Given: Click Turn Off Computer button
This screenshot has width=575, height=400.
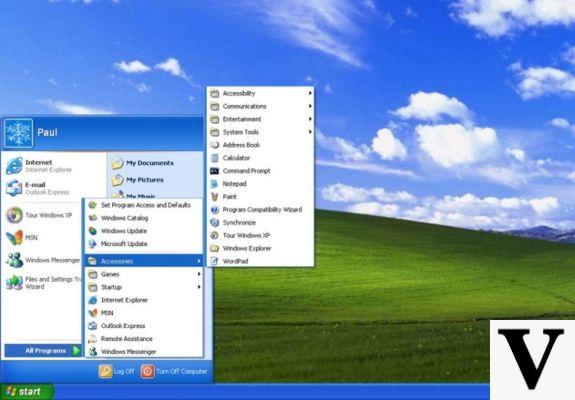Looking at the screenshot, I should click(x=175, y=371).
